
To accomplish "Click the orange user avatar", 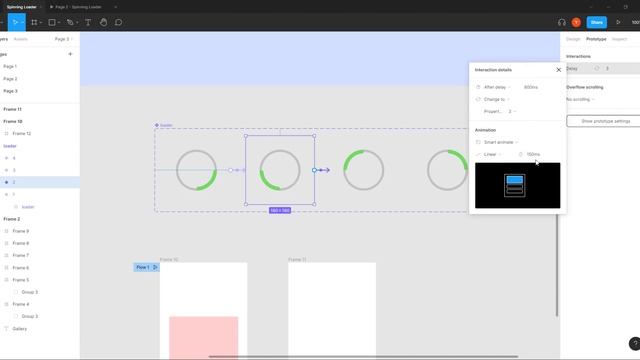I will point(576,22).
